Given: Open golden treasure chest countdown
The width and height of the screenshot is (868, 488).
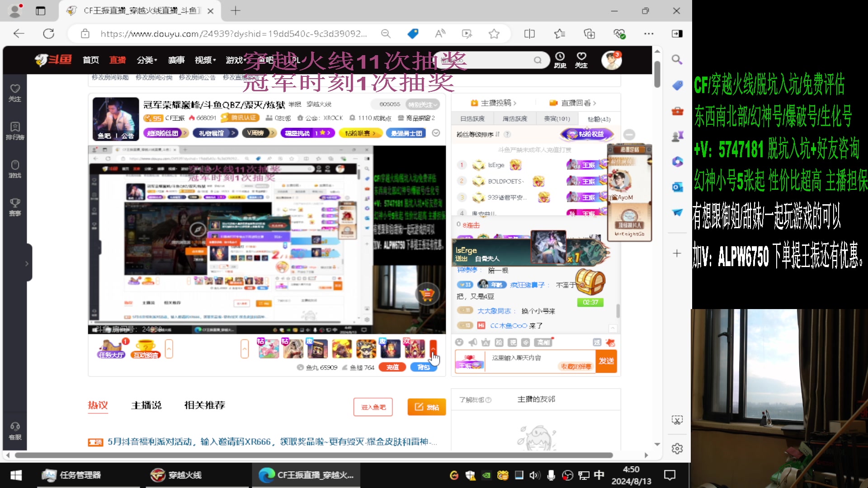Looking at the screenshot, I should 590,286.
